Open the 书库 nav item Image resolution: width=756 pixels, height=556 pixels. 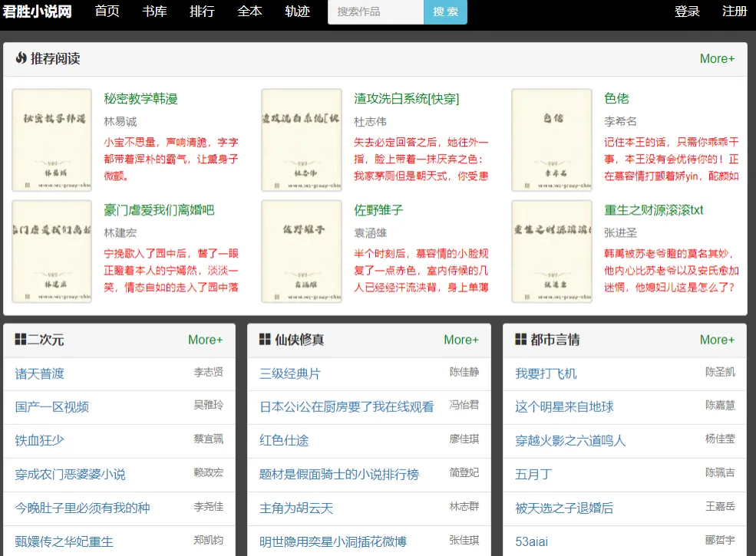pos(155,11)
